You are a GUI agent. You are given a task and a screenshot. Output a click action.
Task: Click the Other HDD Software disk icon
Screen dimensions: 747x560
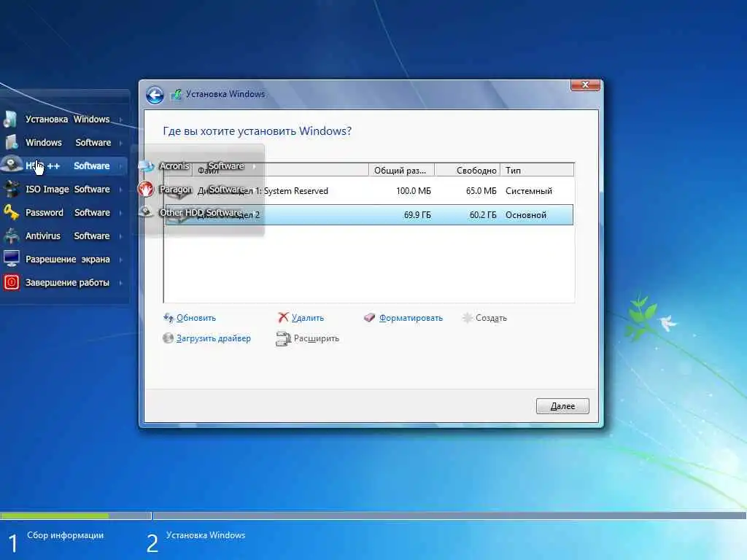pos(146,212)
